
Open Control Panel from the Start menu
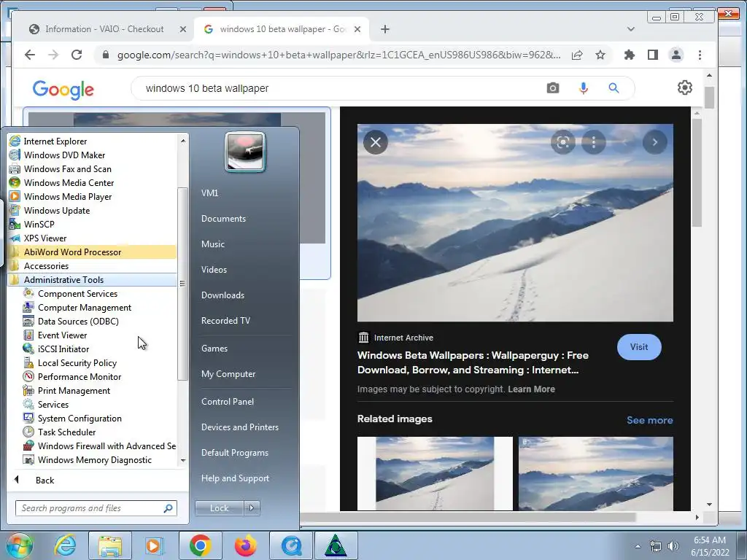(228, 402)
